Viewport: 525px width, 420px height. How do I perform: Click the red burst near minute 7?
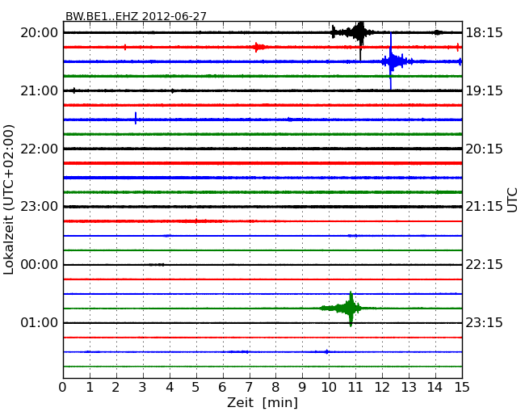[258, 47]
